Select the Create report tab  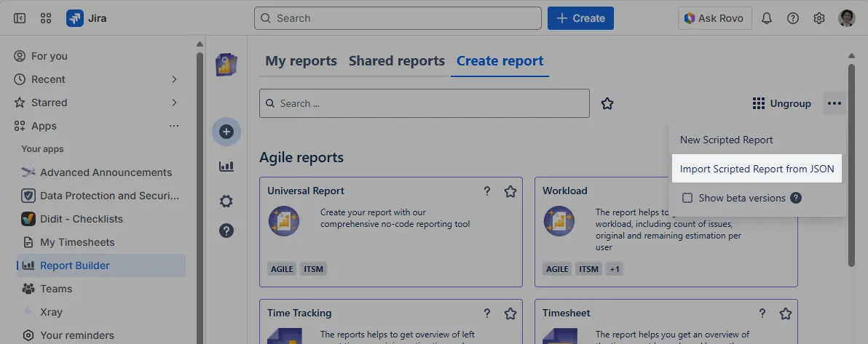click(x=500, y=61)
